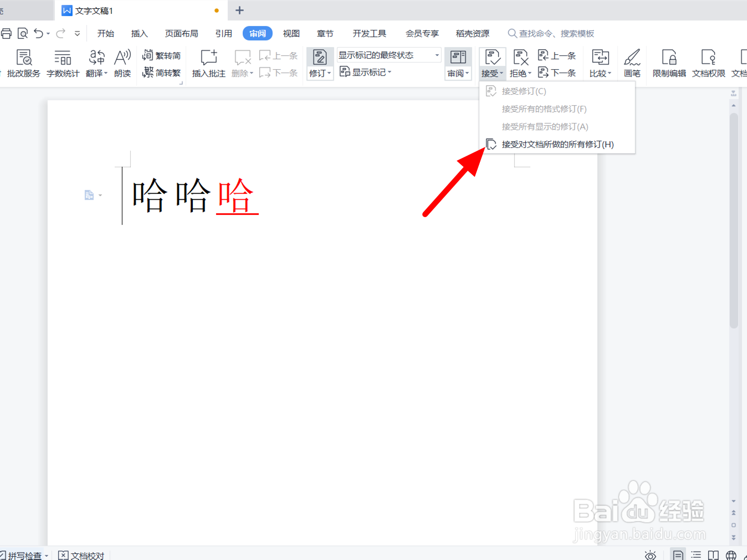
Task: Click 文档权限 document permissions
Action: click(x=709, y=64)
